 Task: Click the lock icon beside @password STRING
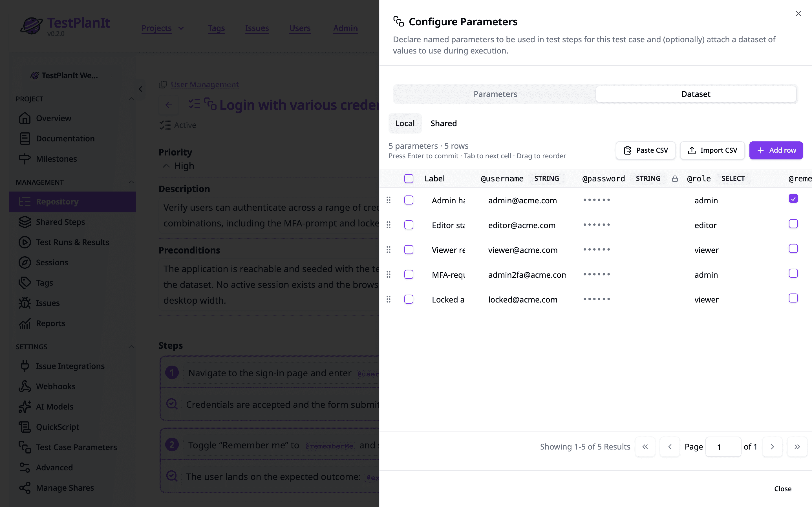(x=675, y=179)
